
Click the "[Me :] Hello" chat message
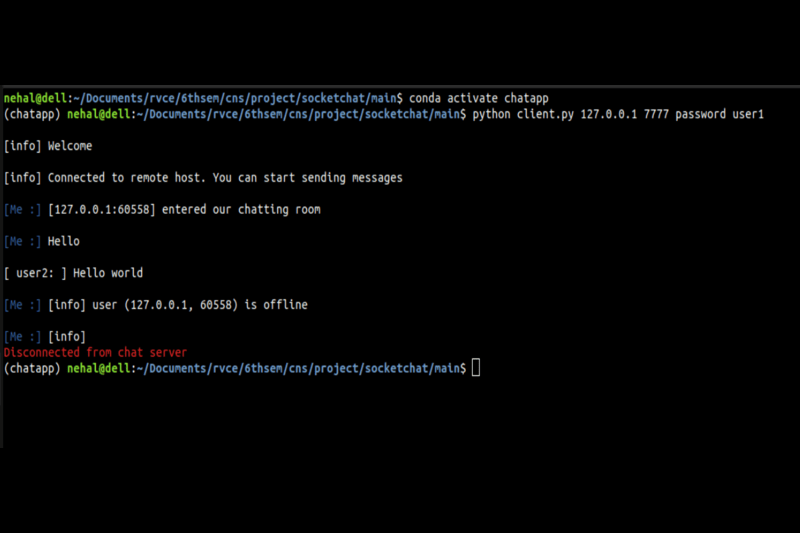(42, 241)
